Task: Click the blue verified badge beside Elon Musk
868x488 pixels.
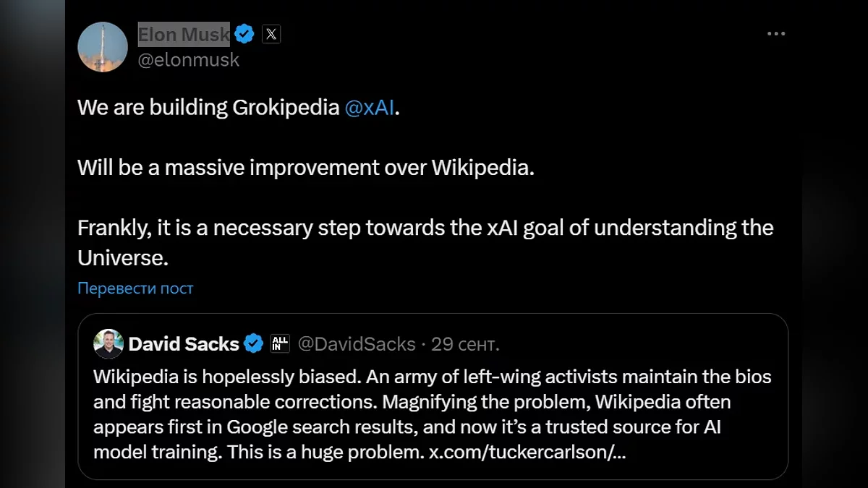Action: pyautogui.click(x=245, y=33)
